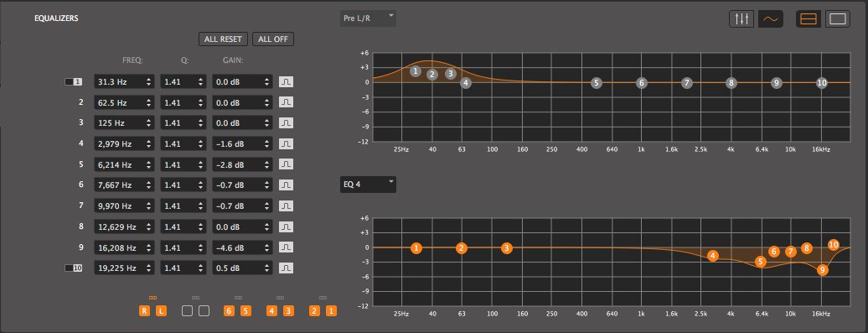Toggle the R channel button
868x333 pixels.
pyautogui.click(x=144, y=311)
